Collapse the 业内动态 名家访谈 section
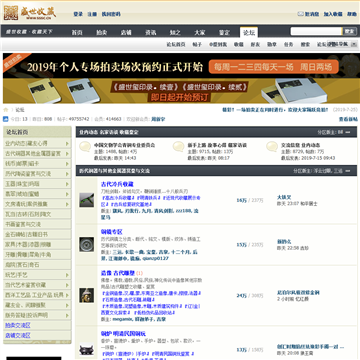 tap(348, 132)
